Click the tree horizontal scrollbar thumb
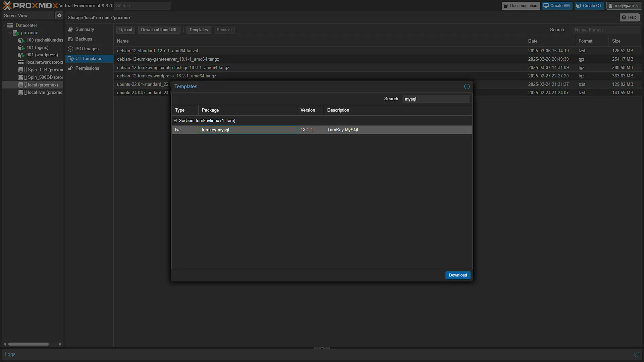The height and width of the screenshot is (362, 644). [28, 344]
